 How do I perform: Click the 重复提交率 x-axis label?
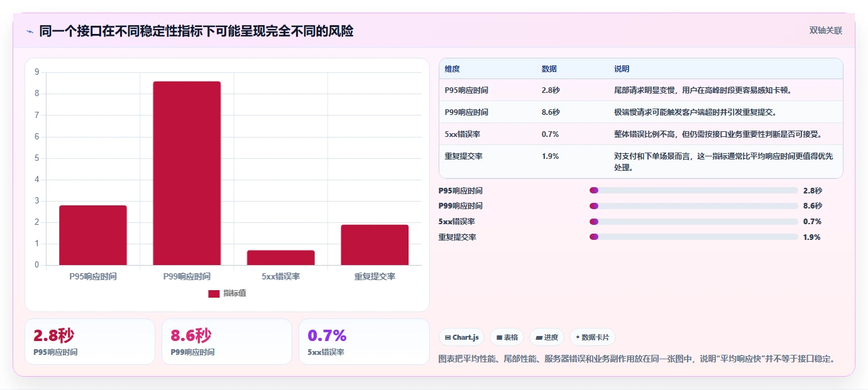coord(375,276)
